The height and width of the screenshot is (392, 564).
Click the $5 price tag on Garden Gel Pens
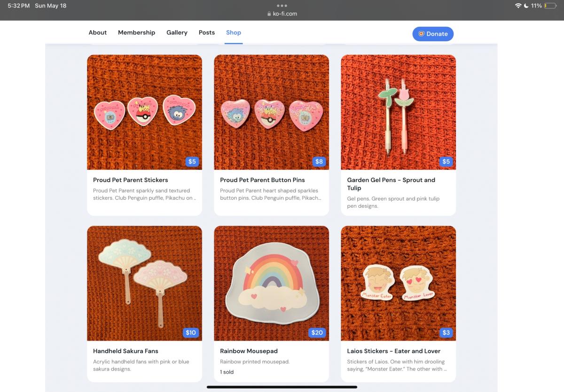pos(446,162)
